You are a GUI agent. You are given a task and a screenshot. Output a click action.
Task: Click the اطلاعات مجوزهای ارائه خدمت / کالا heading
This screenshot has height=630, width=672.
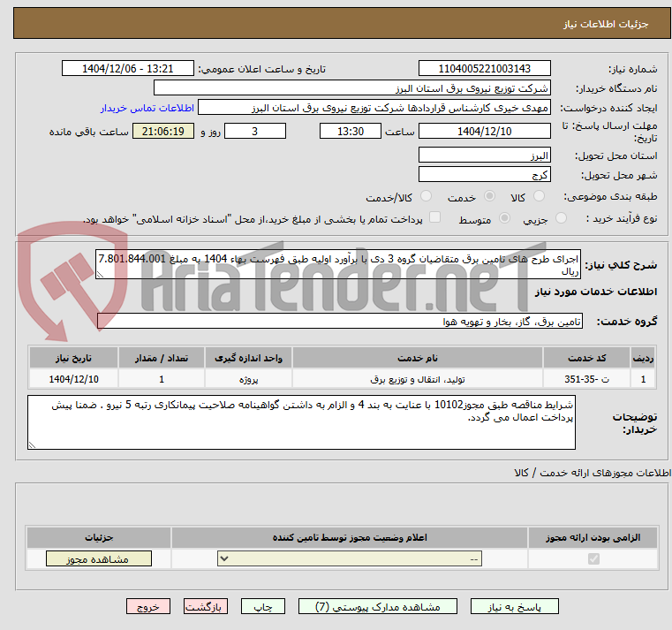coord(593,473)
